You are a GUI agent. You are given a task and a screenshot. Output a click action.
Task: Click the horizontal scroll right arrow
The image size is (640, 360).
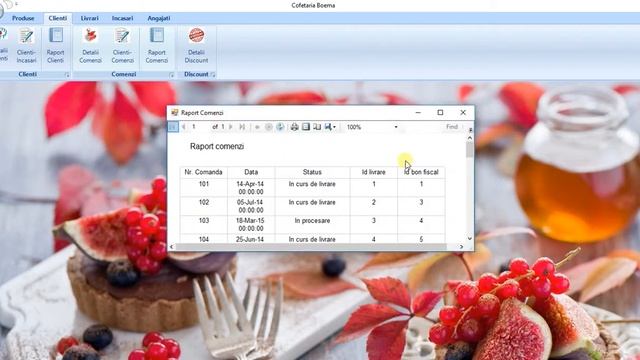pos(462,247)
